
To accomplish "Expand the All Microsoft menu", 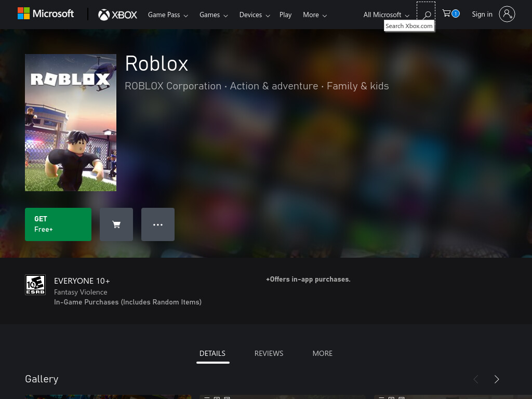I will pos(387,15).
